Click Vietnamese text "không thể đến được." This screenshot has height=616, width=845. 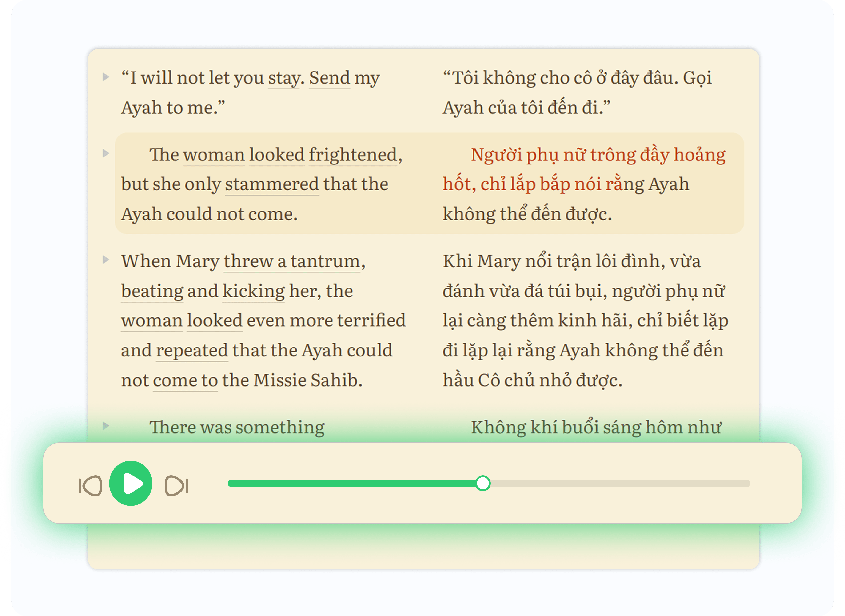point(527,214)
